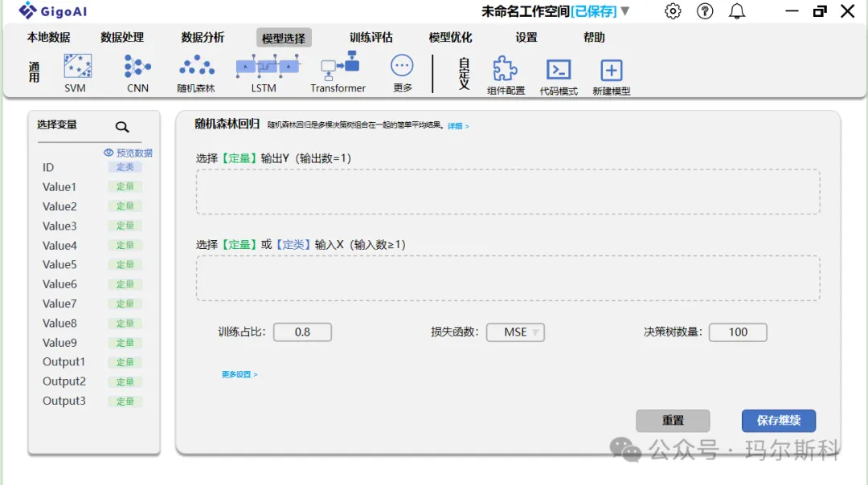Image resolution: width=868 pixels, height=485 pixels.
Task: Toggle the 定类 tag next to ID
Action: (125, 167)
